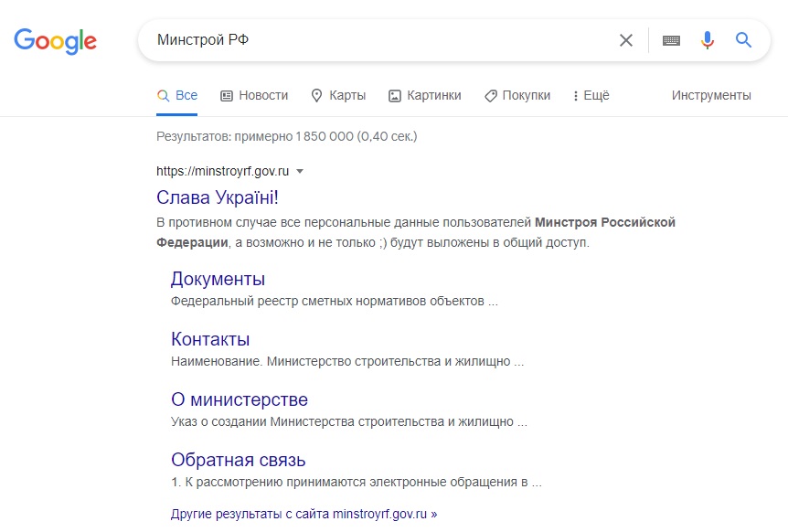Open the on-screen keyboard icon

coord(670,40)
